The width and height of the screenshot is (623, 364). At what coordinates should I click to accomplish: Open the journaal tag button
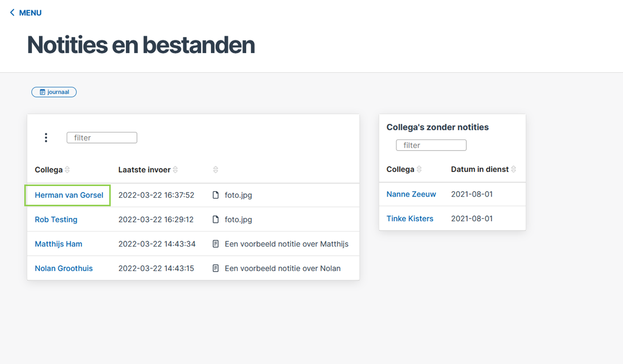[x=54, y=92]
